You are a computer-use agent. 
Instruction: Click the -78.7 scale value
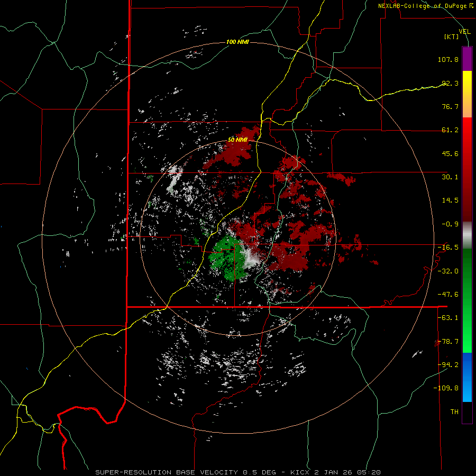[x=448, y=342]
